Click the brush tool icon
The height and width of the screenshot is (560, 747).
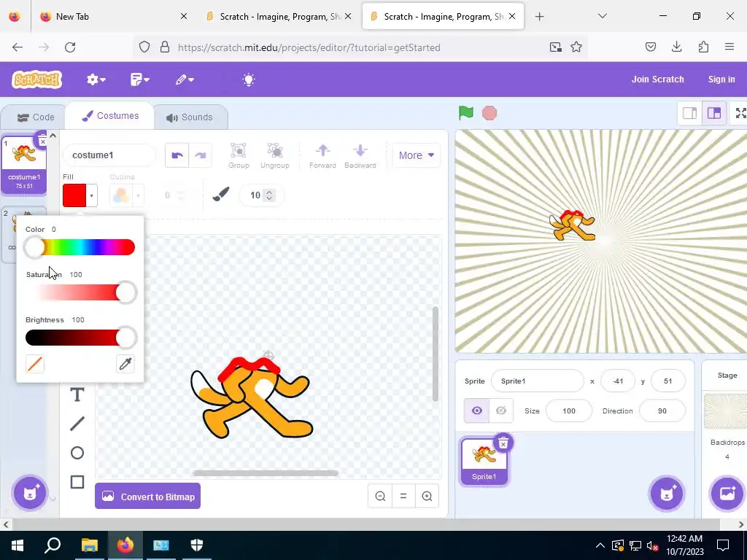click(x=221, y=194)
